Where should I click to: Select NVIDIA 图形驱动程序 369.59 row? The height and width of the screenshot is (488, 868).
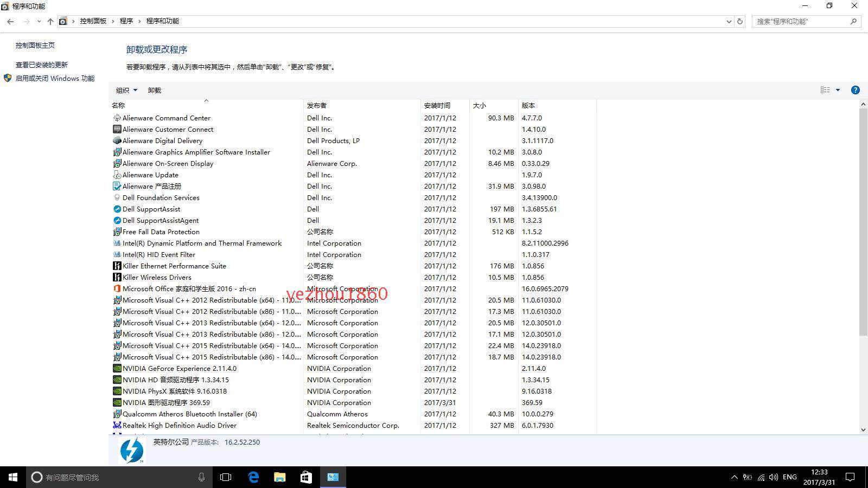353,402
